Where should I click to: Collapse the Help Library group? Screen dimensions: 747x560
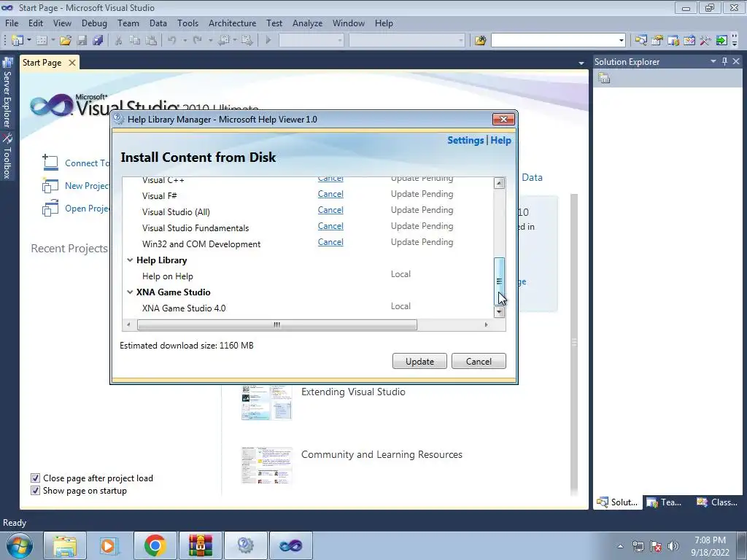130,260
